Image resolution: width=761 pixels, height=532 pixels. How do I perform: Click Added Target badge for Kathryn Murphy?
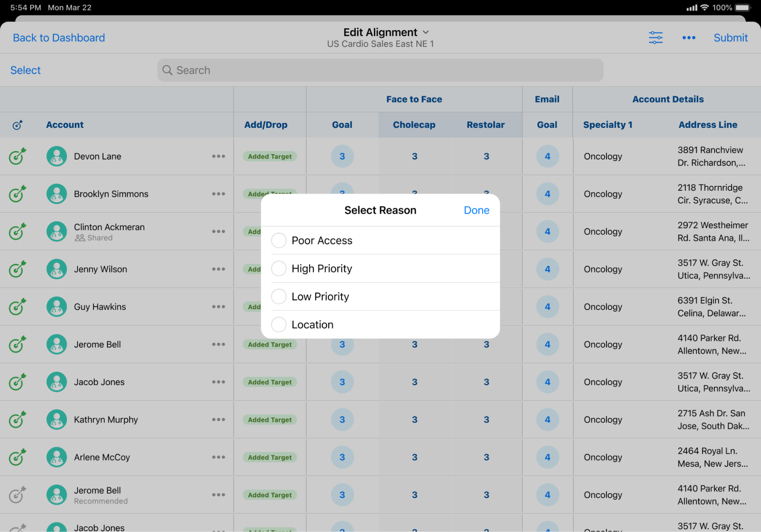[x=270, y=420]
